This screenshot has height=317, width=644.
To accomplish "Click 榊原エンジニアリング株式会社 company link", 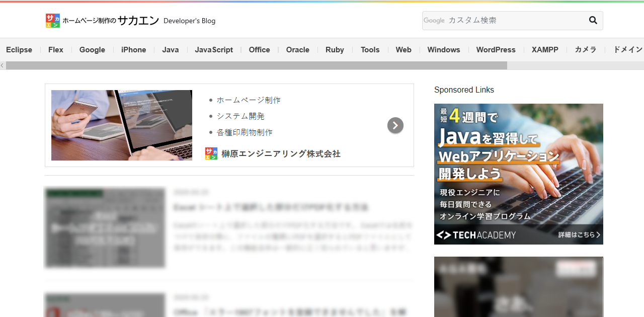I will (281, 153).
